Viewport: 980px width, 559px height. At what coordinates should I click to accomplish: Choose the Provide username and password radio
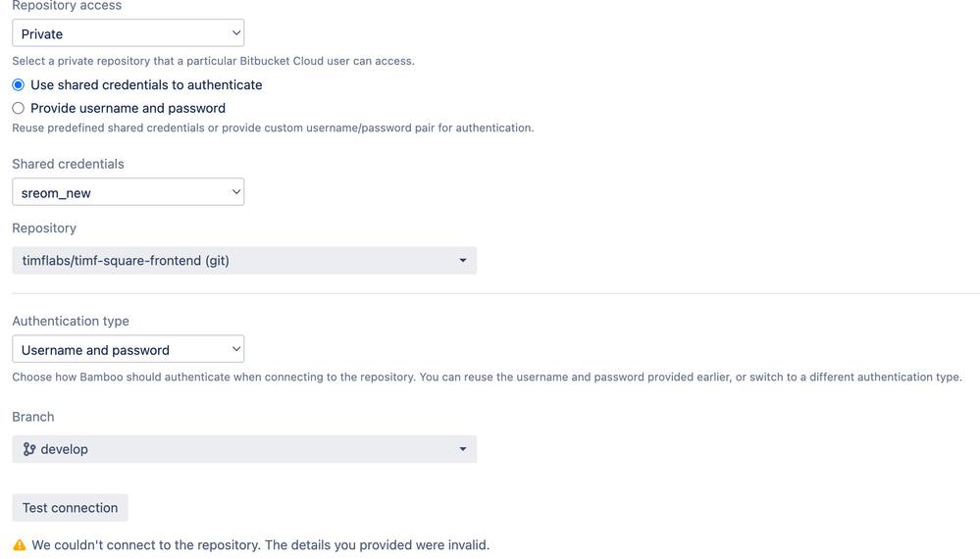[18, 108]
